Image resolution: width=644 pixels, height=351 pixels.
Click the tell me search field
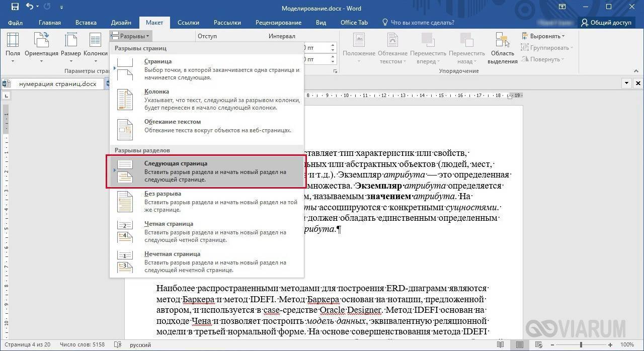(422, 23)
